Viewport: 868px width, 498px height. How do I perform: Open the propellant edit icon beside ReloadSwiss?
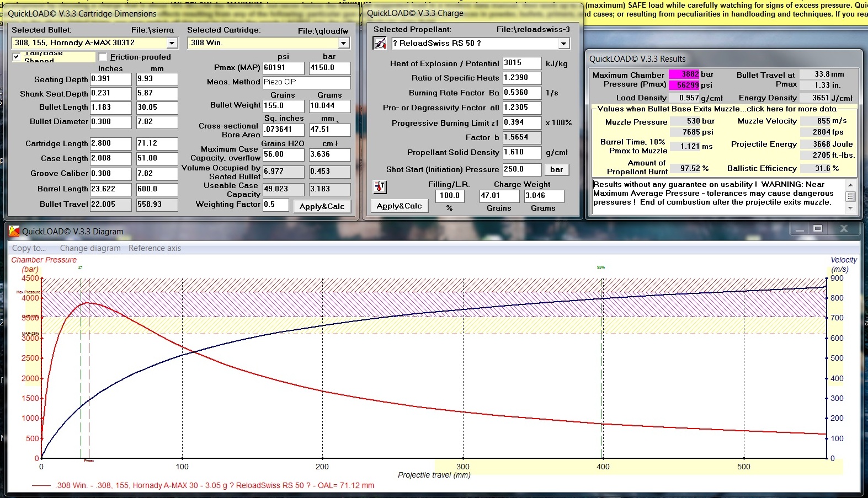point(380,43)
